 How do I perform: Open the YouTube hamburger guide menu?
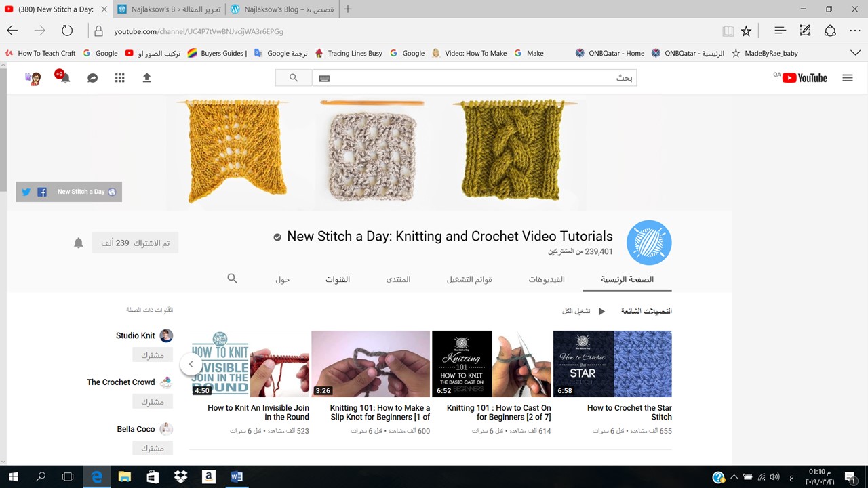(847, 78)
